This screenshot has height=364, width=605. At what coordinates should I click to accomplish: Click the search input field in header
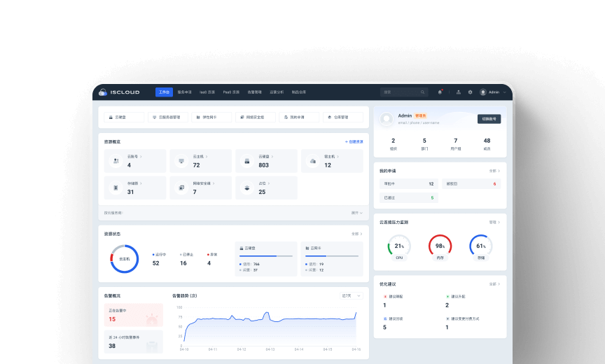click(401, 92)
